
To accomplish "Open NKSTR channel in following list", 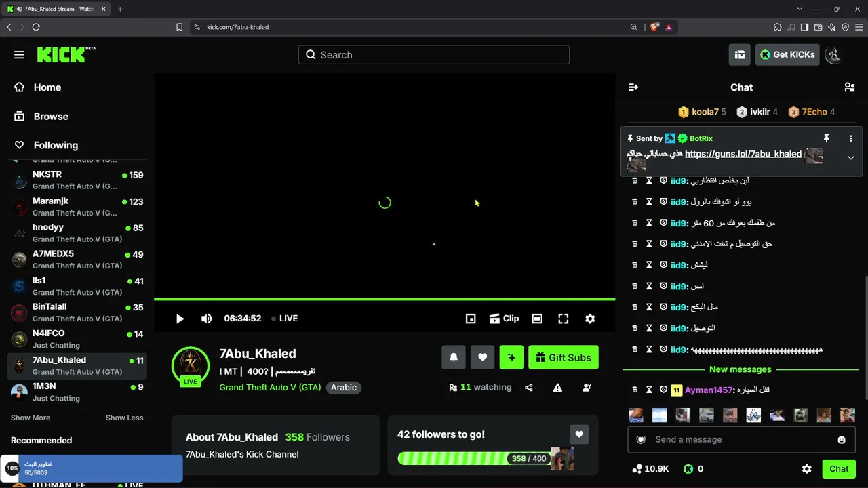I will [x=77, y=180].
